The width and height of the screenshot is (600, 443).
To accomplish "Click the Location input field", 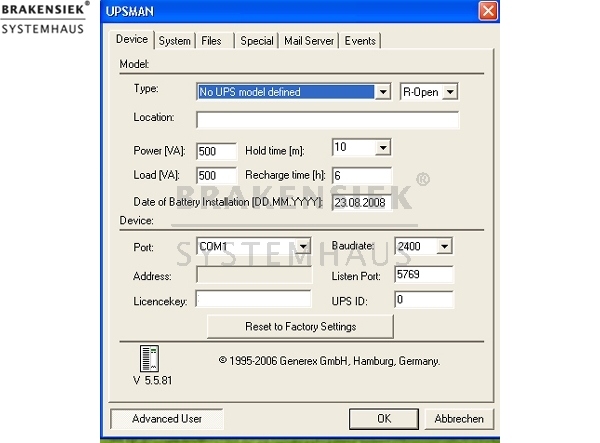I will pos(328,120).
